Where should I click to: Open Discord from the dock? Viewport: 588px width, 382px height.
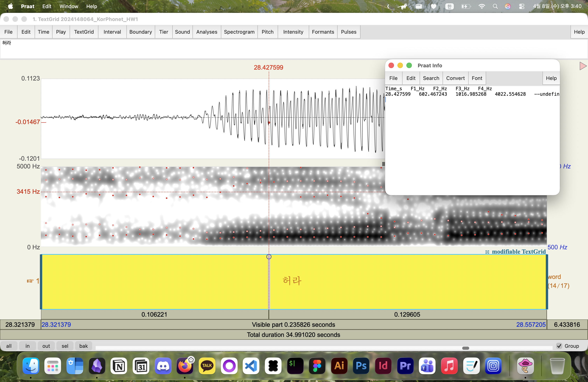tap(163, 366)
